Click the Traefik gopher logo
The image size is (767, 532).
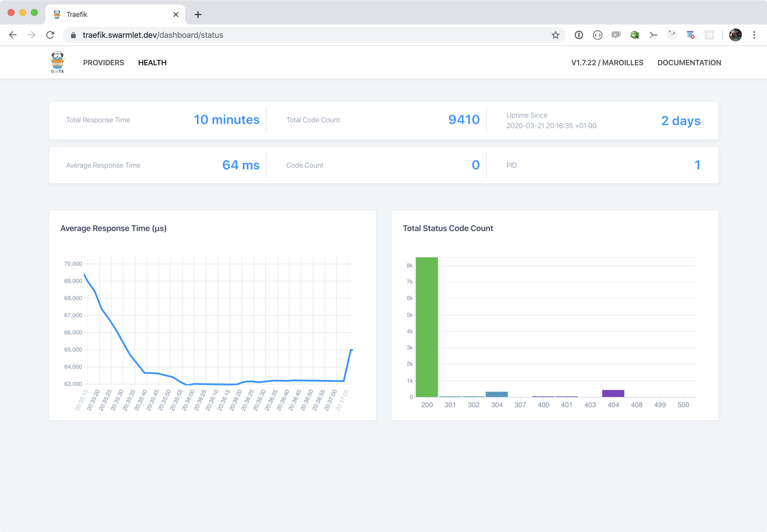click(58, 62)
